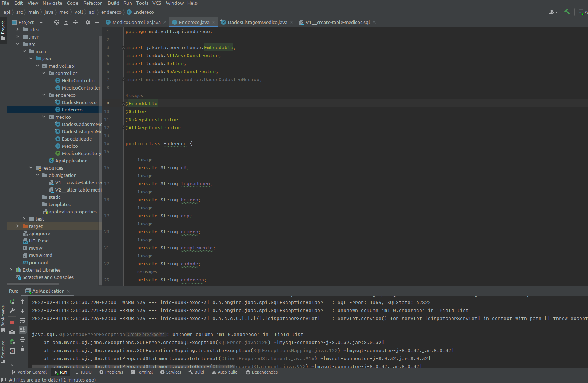Expand External Libraries node
Image resolution: width=588 pixels, height=383 pixels.
point(11,270)
